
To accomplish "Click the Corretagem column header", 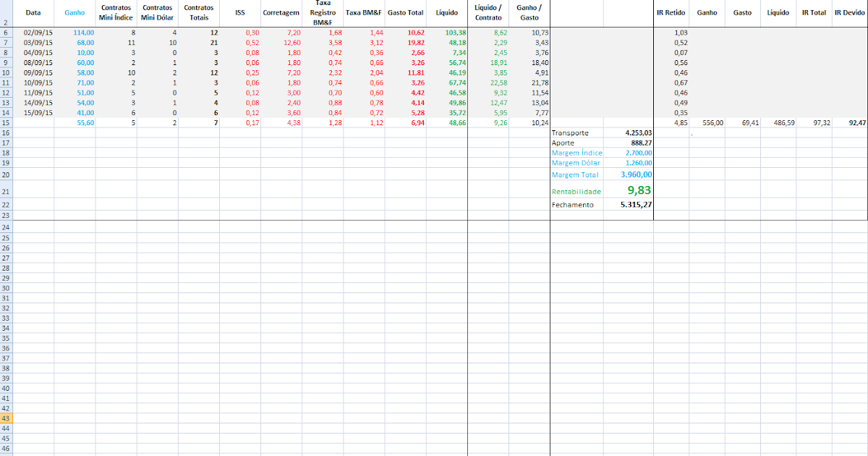I will (x=281, y=13).
